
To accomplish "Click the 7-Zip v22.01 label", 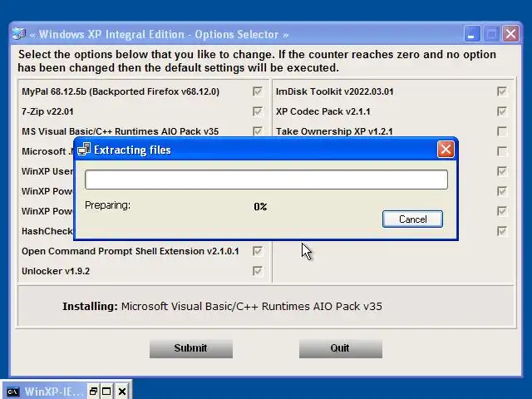I will [47, 111].
